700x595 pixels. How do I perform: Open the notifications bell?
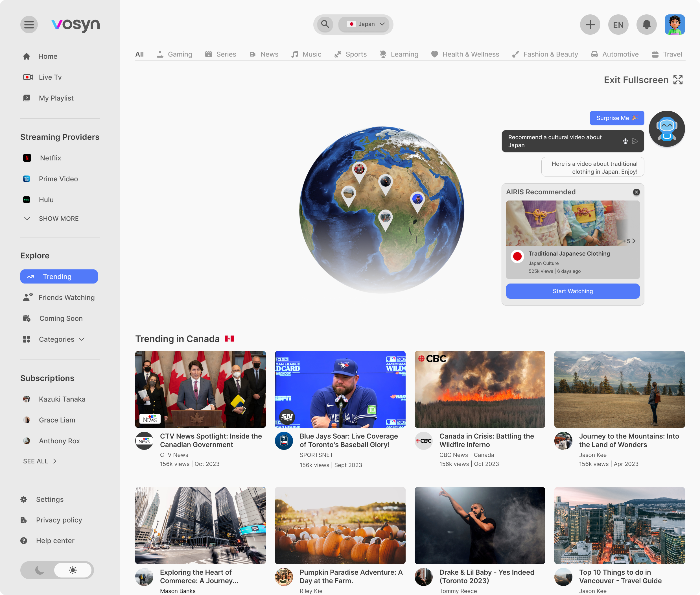point(646,25)
